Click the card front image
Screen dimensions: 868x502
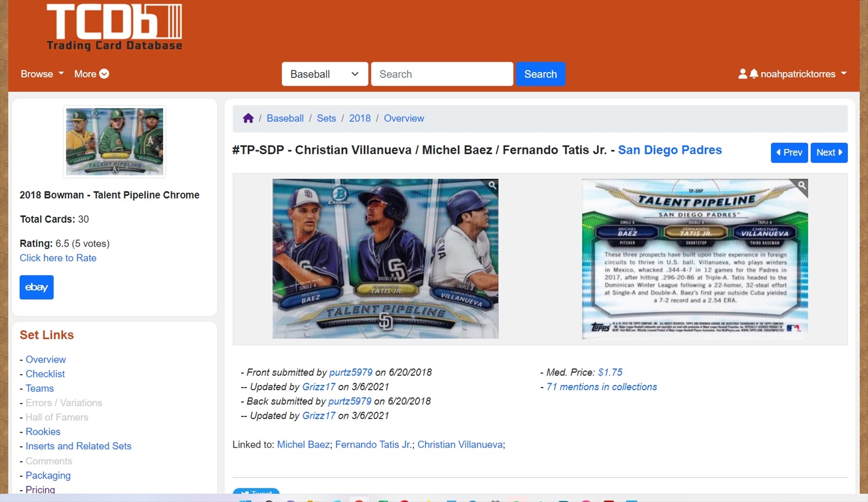385,259
